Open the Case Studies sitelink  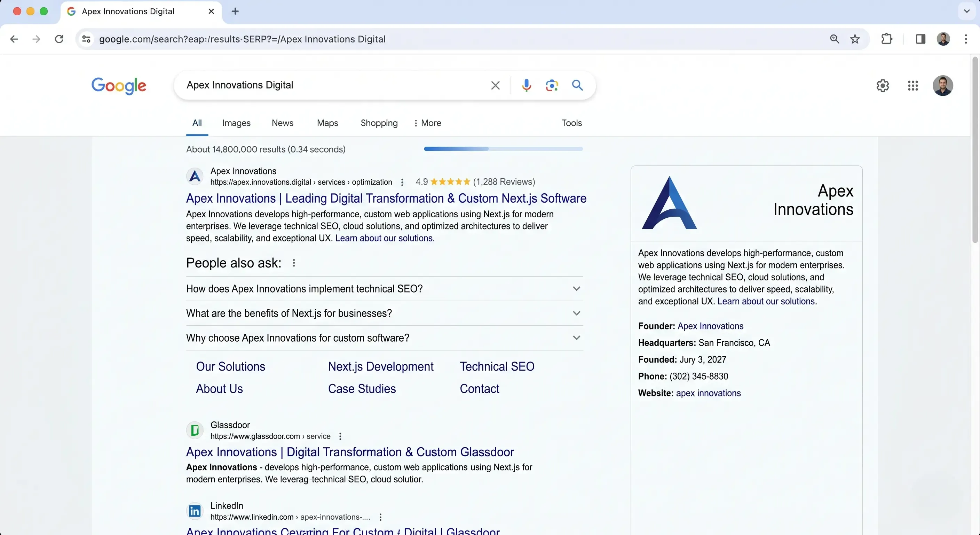pyautogui.click(x=362, y=389)
